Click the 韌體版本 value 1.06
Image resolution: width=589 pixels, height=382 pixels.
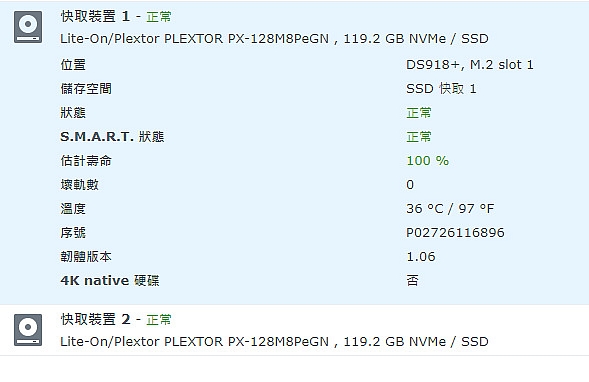421,257
